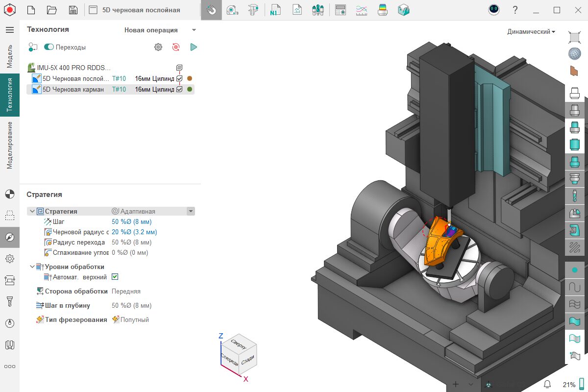Click the Шаг value 50 %Ø (8 мм)
The height and width of the screenshot is (392, 588).
point(132,221)
